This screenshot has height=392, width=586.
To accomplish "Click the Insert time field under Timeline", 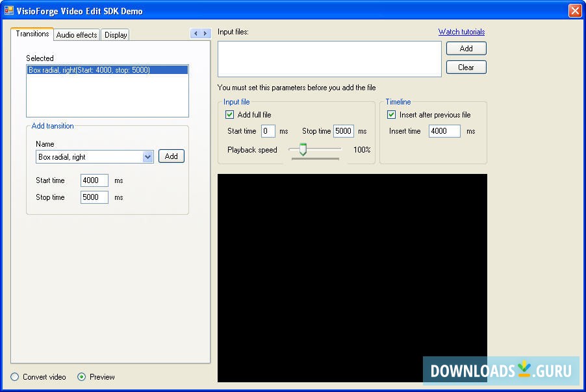I will [x=444, y=130].
